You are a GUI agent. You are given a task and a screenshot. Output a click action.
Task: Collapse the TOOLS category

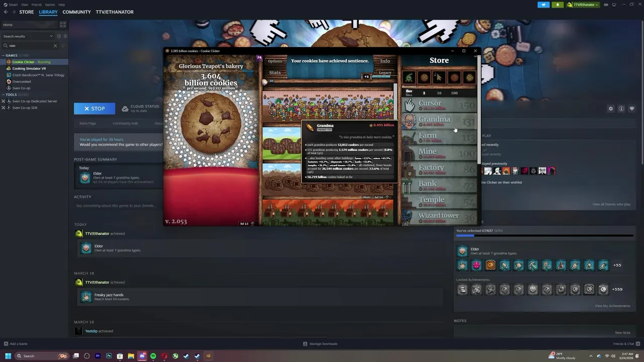point(4,95)
